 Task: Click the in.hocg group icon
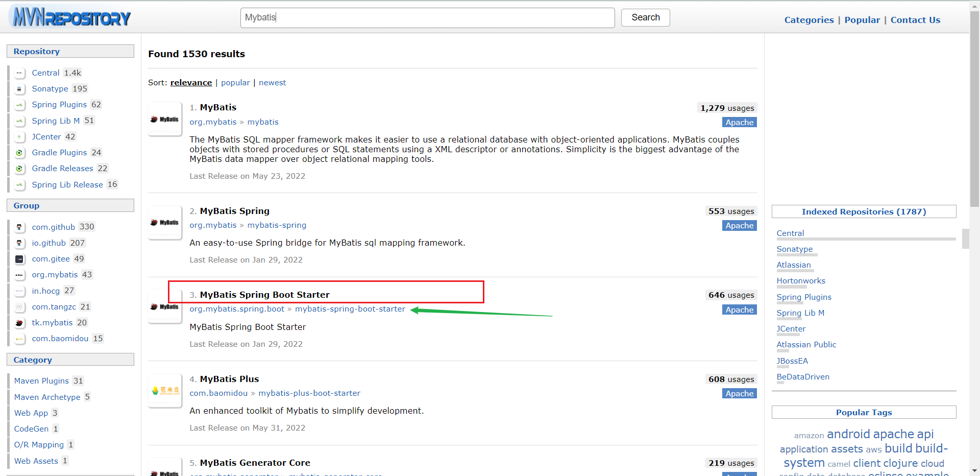(19, 291)
